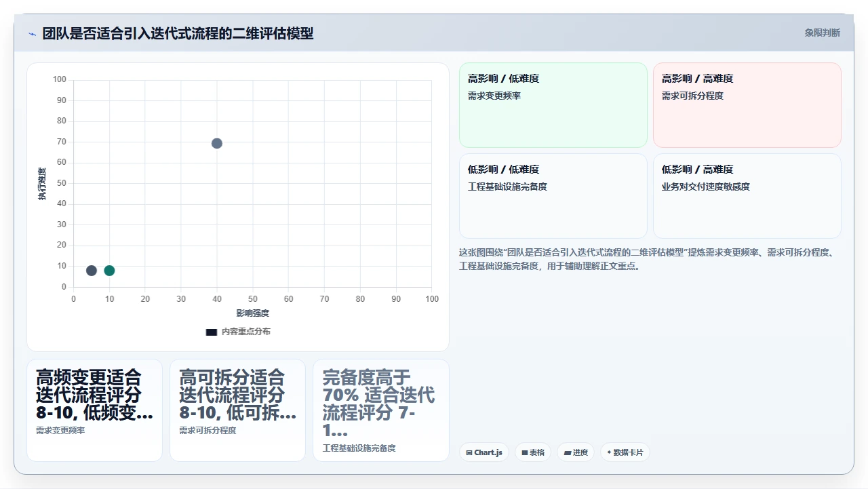Open the 低影响 / 低难度 quadrant card

click(x=553, y=196)
